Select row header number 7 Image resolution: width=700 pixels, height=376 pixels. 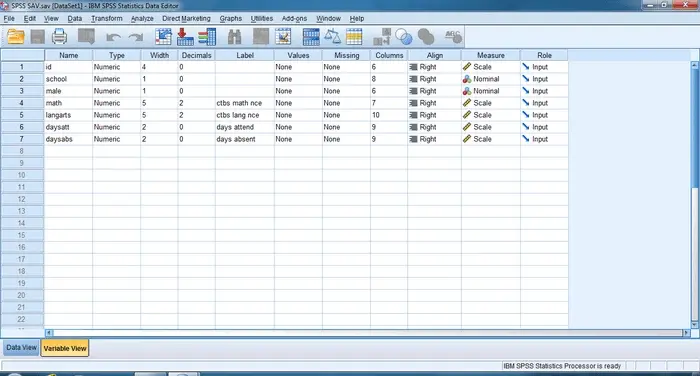[22, 139]
